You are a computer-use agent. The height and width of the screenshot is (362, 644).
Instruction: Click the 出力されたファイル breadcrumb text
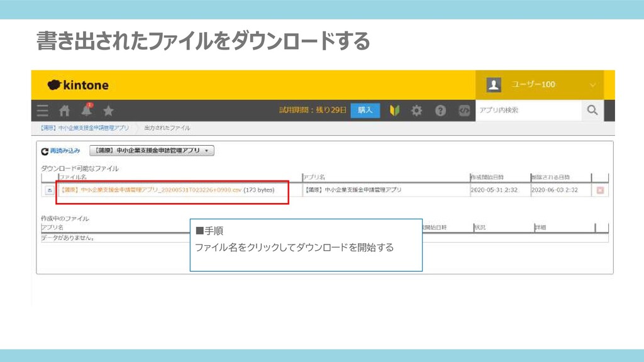[x=167, y=128]
